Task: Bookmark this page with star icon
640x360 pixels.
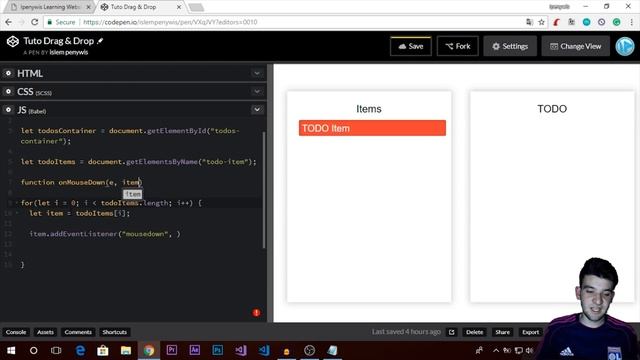Action: pyautogui.click(x=541, y=22)
